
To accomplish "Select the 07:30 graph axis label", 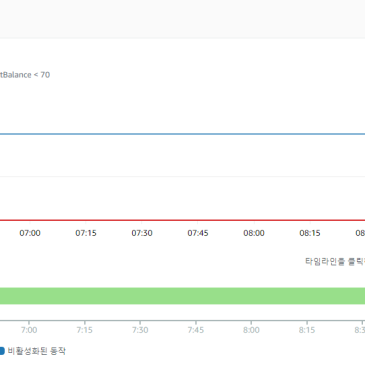I will click(x=142, y=233).
